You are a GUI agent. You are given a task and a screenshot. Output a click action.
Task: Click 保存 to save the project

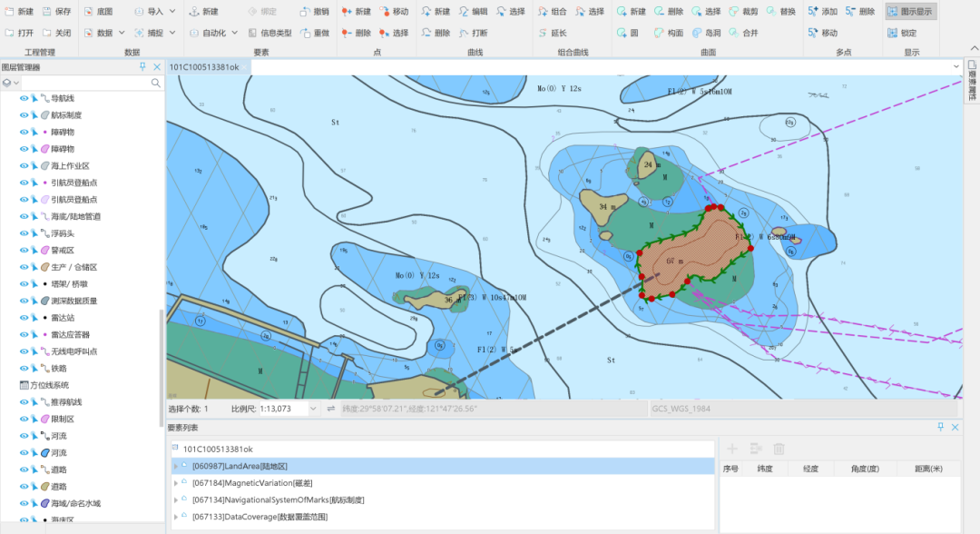click(x=55, y=12)
